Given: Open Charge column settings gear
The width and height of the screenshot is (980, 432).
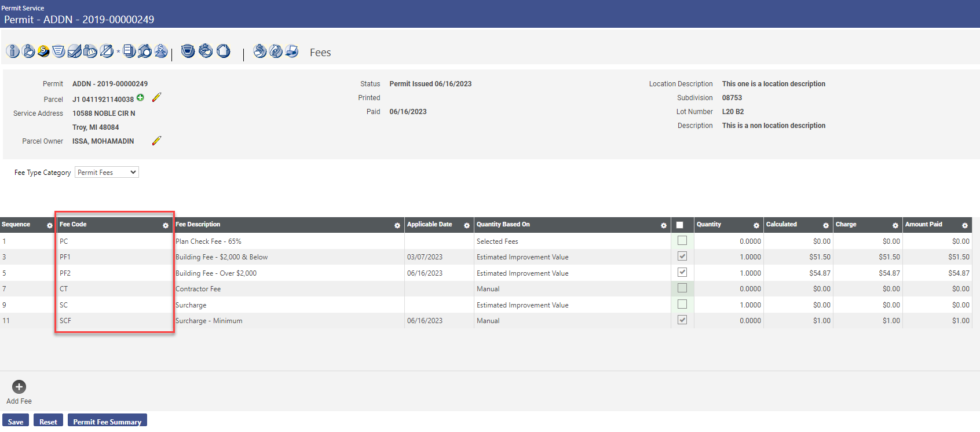Looking at the screenshot, I should point(895,225).
